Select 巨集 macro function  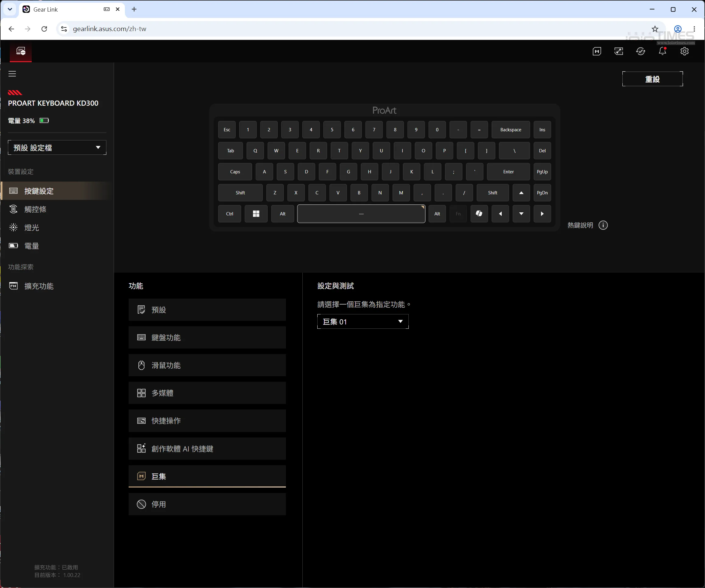[x=207, y=476]
